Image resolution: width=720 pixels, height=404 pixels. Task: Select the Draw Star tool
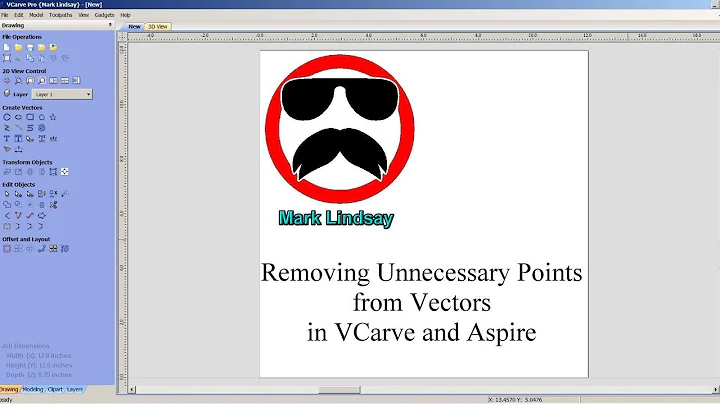tap(53, 117)
